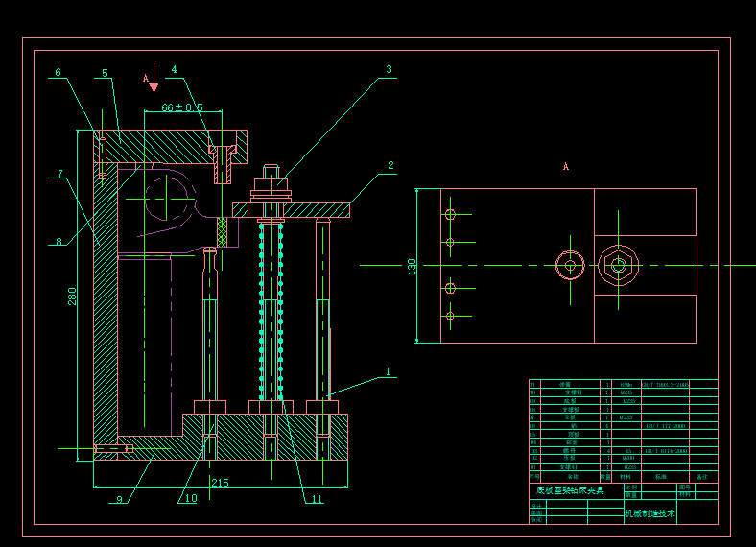
Task: Click the 图号 cell in title block
Action: (685, 488)
